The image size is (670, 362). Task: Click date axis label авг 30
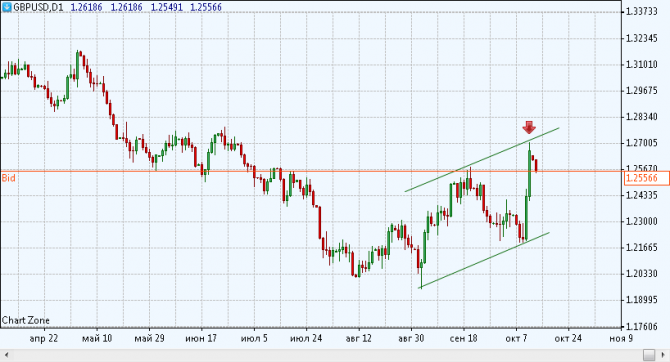(x=411, y=338)
